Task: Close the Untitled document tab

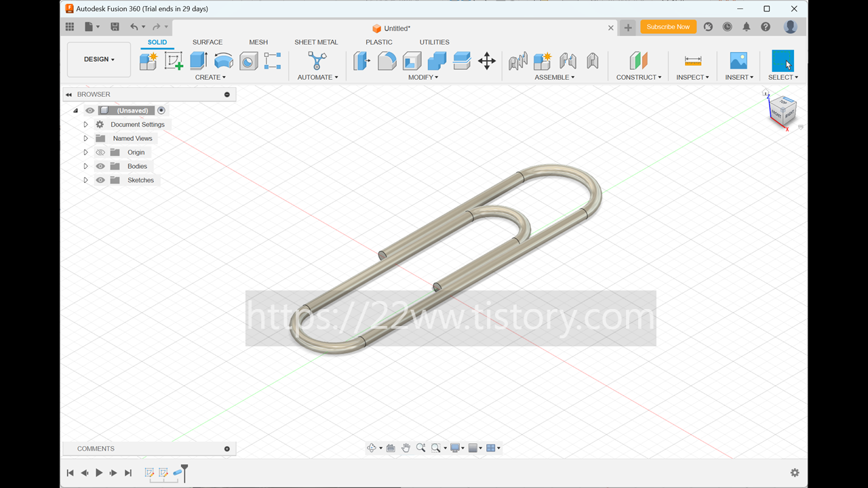Action: (x=610, y=28)
